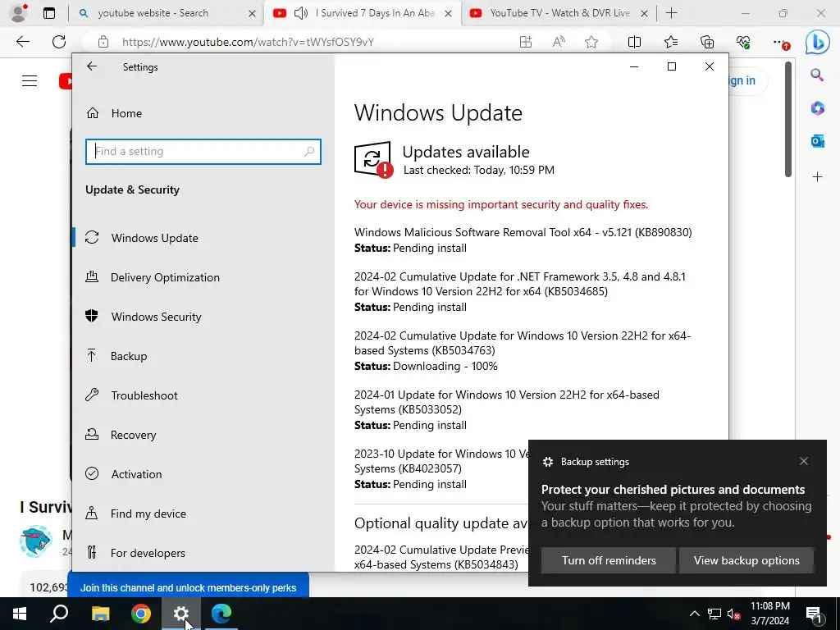Image resolution: width=840 pixels, height=630 pixels.
Task: Click Edge sidebar search icon
Action: 817,75
